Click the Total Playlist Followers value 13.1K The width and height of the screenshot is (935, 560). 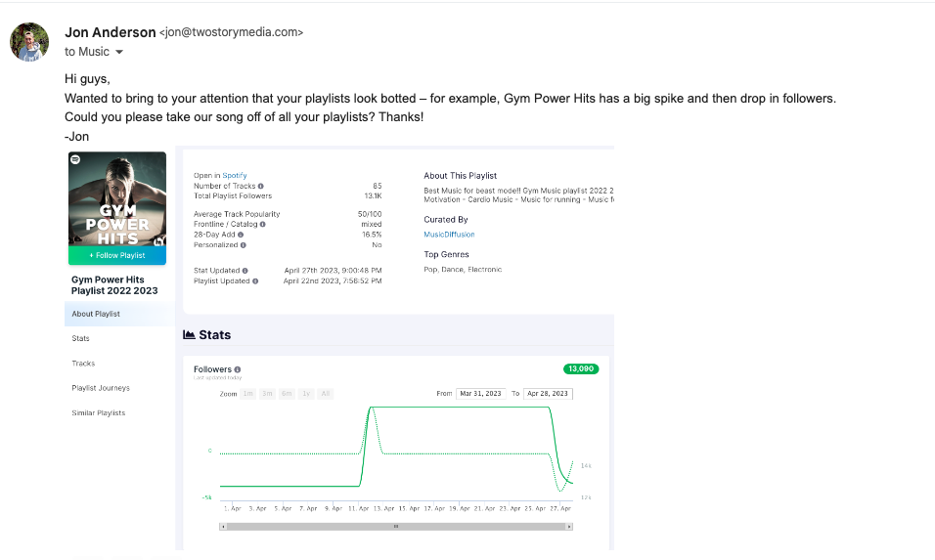tap(374, 196)
